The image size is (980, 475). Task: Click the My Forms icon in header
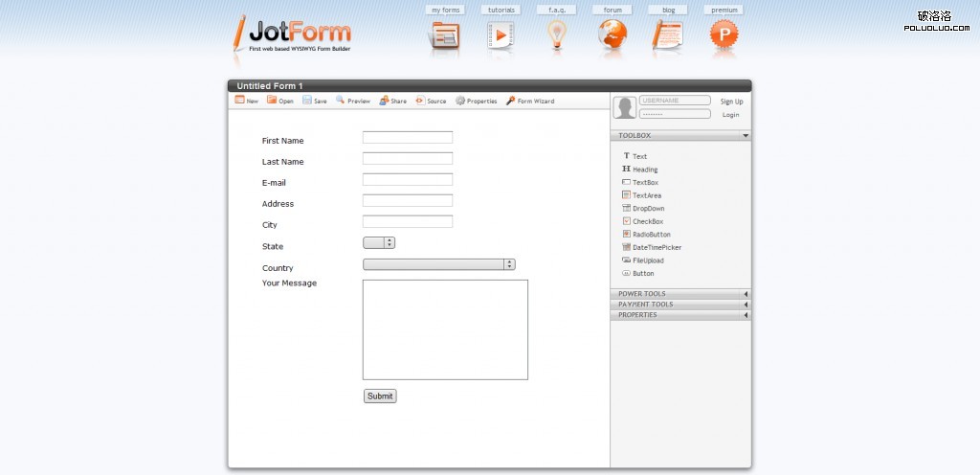click(445, 35)
